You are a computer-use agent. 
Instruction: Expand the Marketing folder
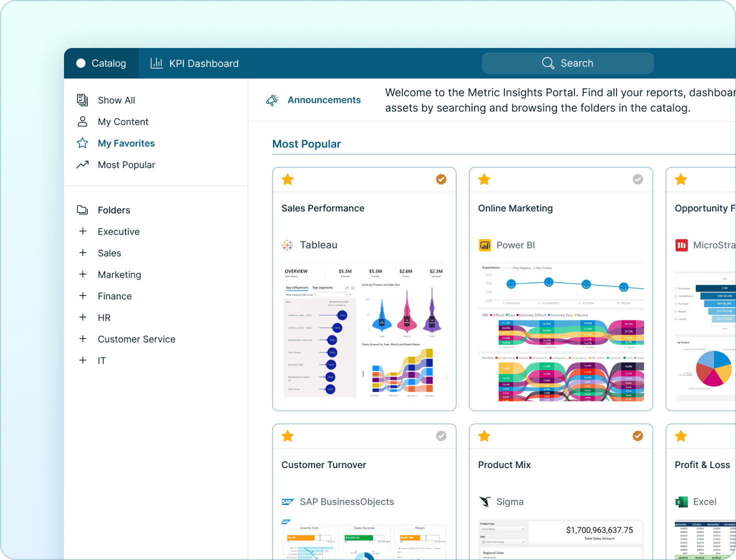point(83,274)
